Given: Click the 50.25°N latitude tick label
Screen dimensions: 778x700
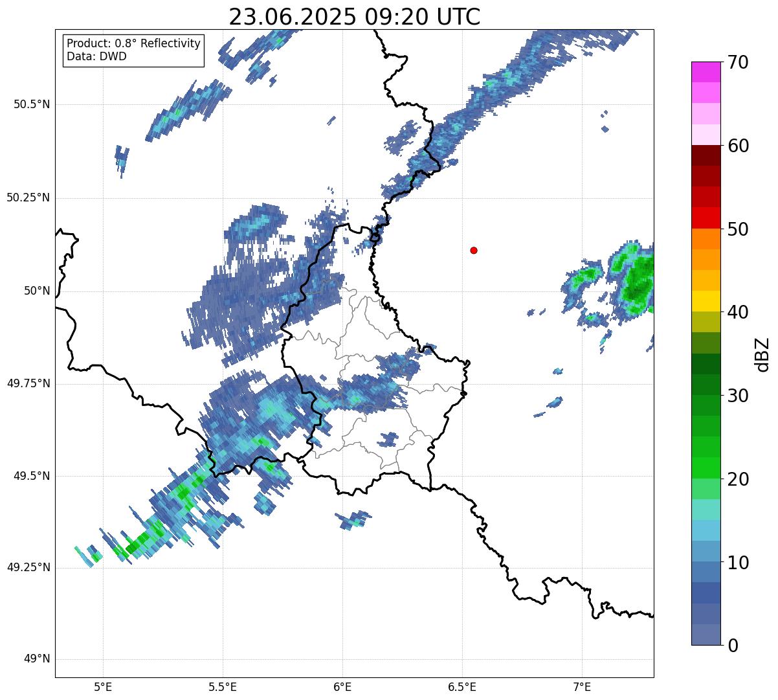Looking at the screenshot, I should 28,198.
